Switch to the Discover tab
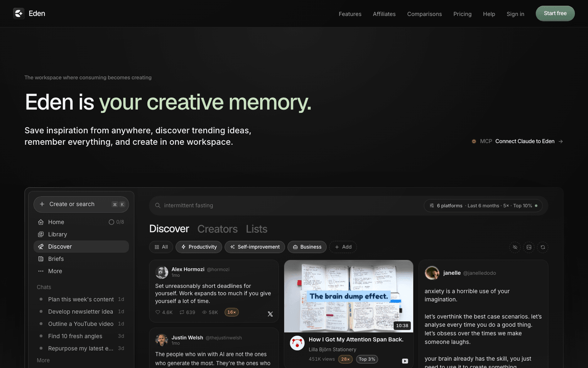Viewport: 588px width, 368px height. 169,229
